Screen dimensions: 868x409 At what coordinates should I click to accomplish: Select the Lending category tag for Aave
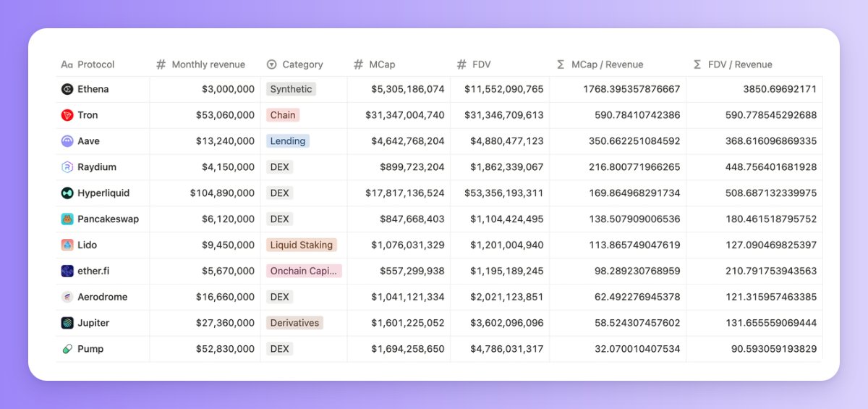pyautogui.click(x=288, y=141)
